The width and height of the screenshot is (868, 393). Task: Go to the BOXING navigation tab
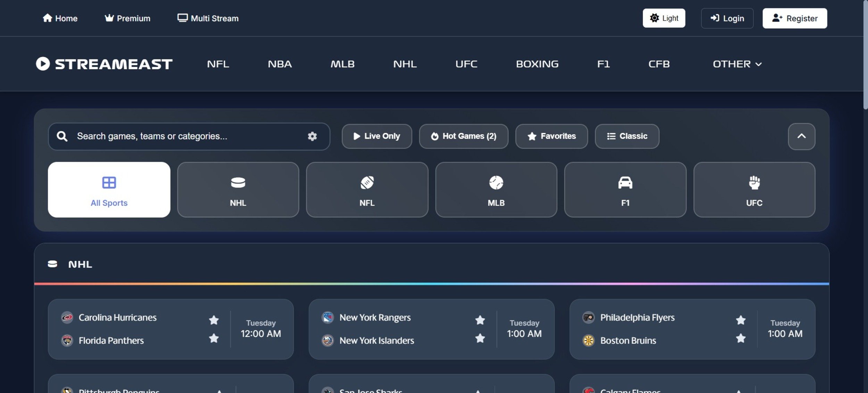537,64
